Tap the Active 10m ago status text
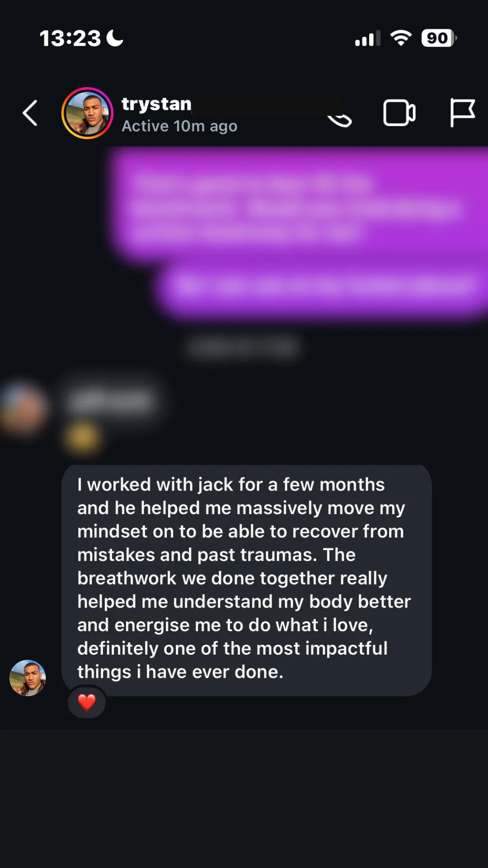This screenshot has width=488, height=868. (x=179, y=126)
